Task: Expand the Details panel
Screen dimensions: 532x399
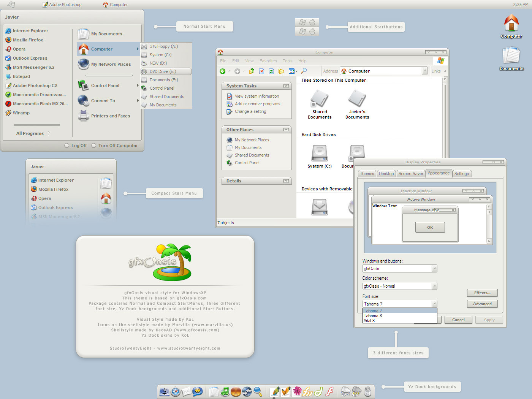Action: 286,181
